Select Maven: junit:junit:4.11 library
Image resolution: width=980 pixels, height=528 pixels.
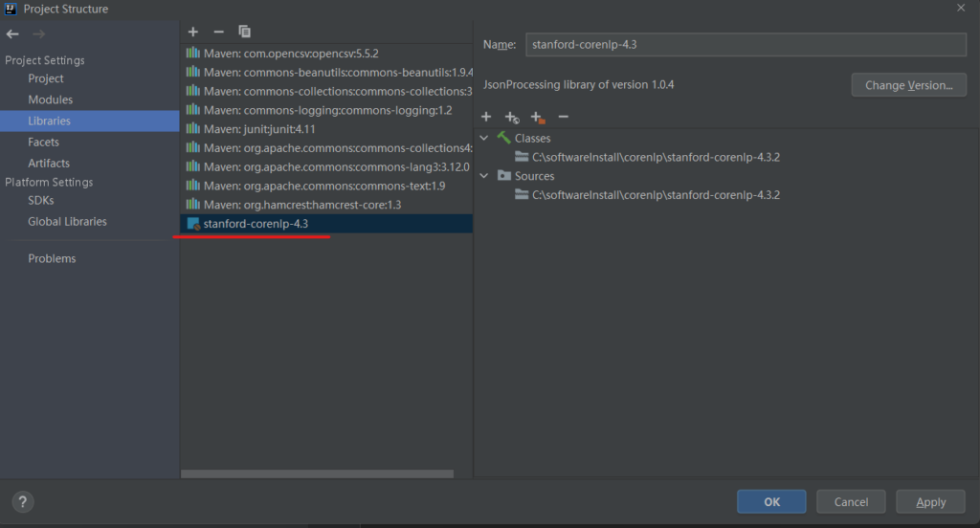pos(326,129)
